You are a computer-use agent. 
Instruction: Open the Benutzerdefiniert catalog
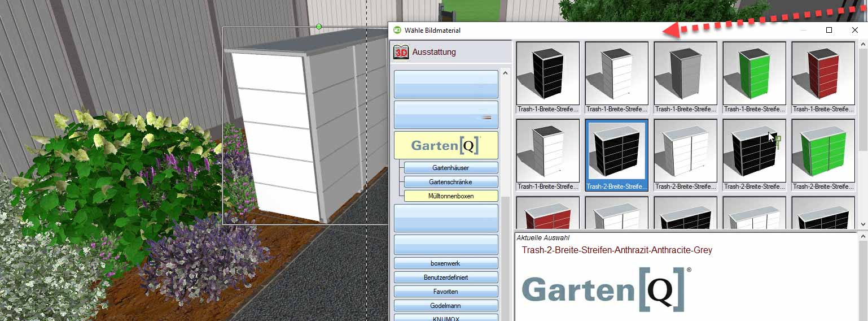[446, 277]
